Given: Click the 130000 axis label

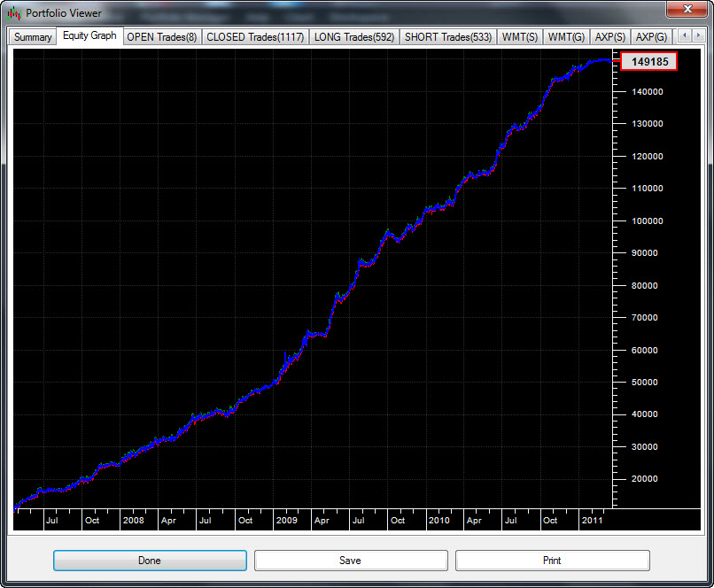Looking at the screenshot, I should [647, 123].
